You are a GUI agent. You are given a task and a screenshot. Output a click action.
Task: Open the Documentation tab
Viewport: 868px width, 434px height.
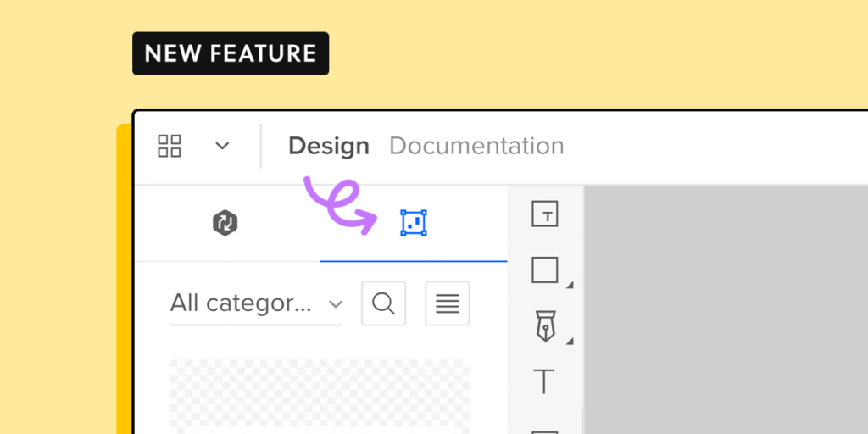click(476, 146)
